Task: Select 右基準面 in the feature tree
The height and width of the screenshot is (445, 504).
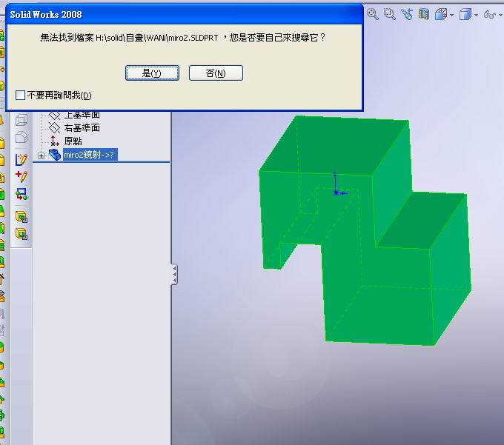Action: click(x=82, y=128)
